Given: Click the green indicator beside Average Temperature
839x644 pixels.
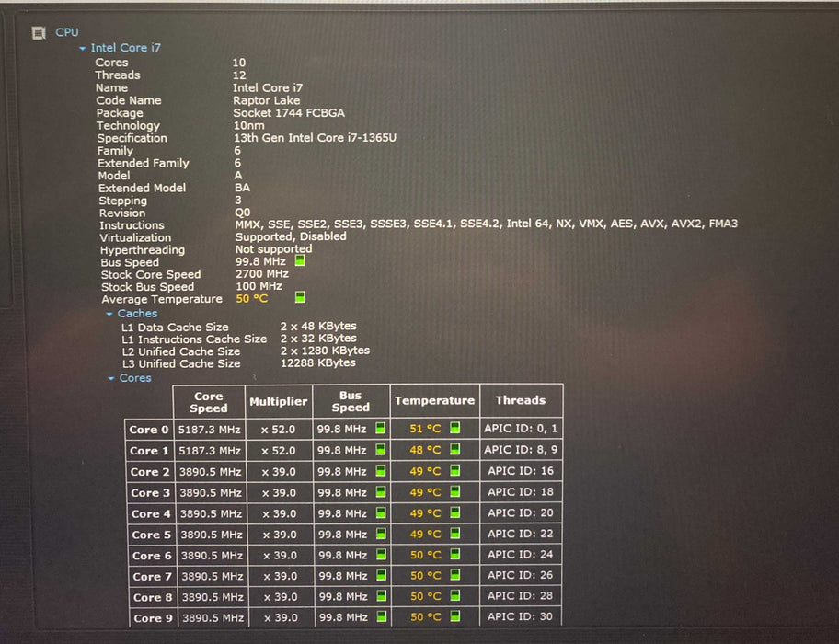Looking at the screenshot, I should tap(301, 298).
